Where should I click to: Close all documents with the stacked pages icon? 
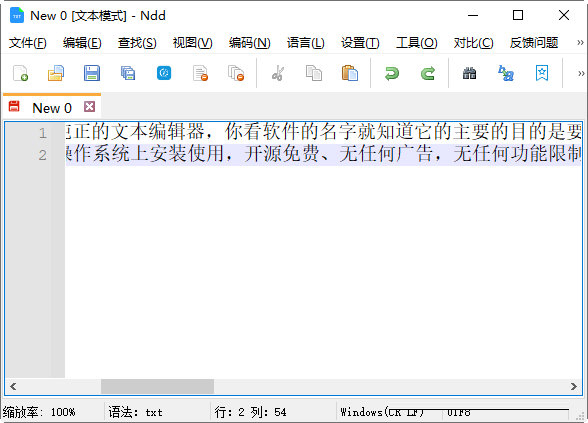(236, 73)
